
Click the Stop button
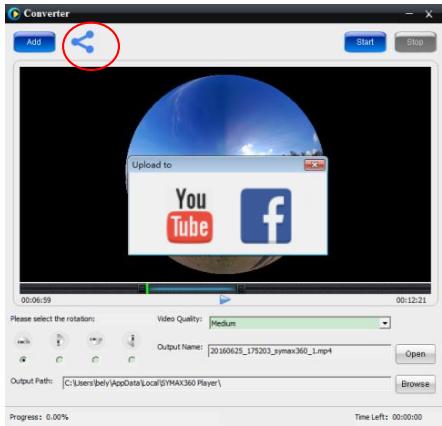coord(415,42)
